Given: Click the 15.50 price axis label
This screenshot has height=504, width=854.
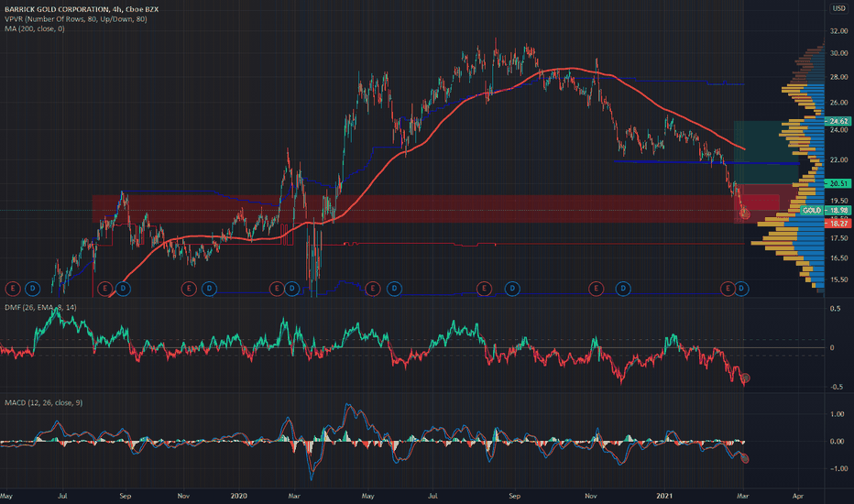Looking at the screenshot, I should 838,279.
